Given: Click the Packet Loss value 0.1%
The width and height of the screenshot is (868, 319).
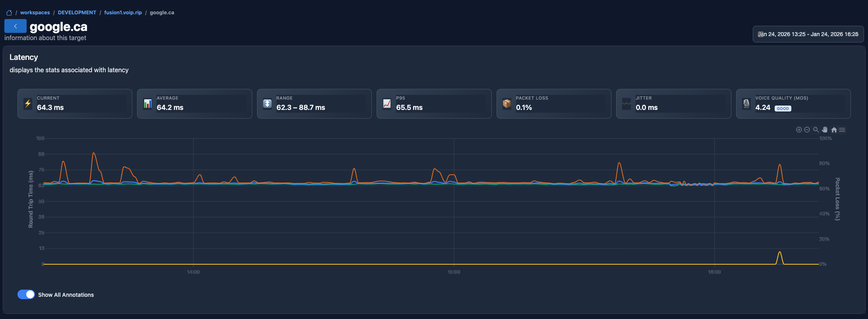Looking at the screenshot, I should (524, 108).
